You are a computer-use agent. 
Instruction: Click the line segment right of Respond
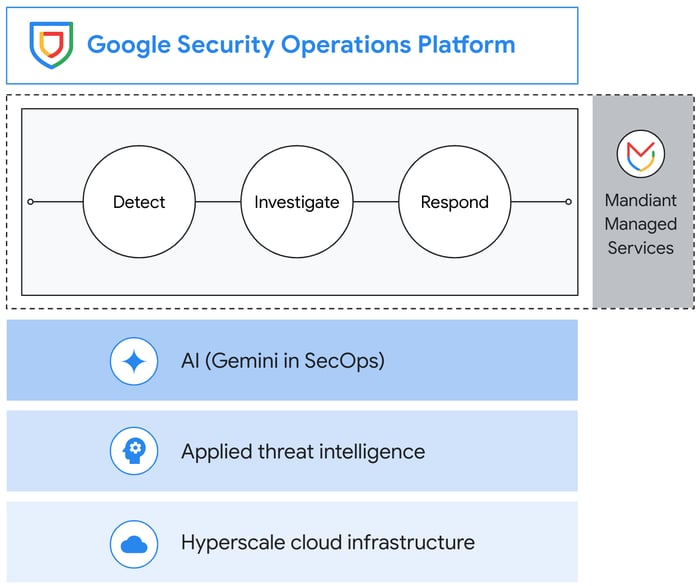[539, 202]
